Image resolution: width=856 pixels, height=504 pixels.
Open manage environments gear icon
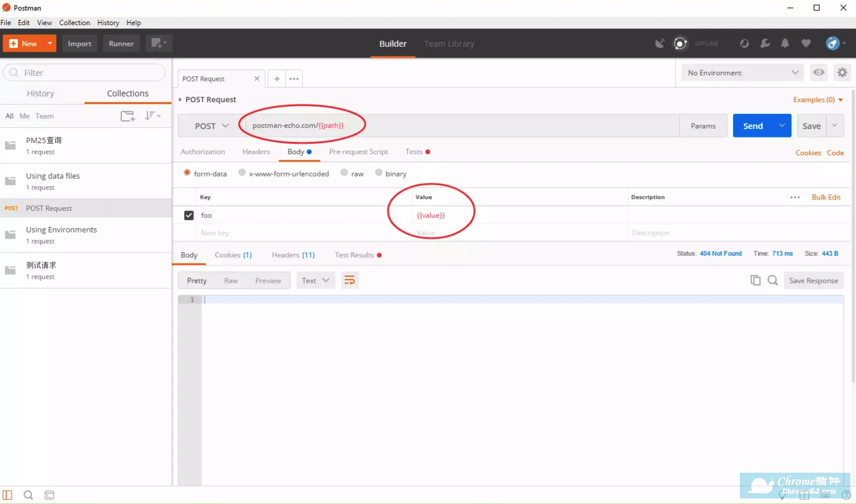[842, 72]
